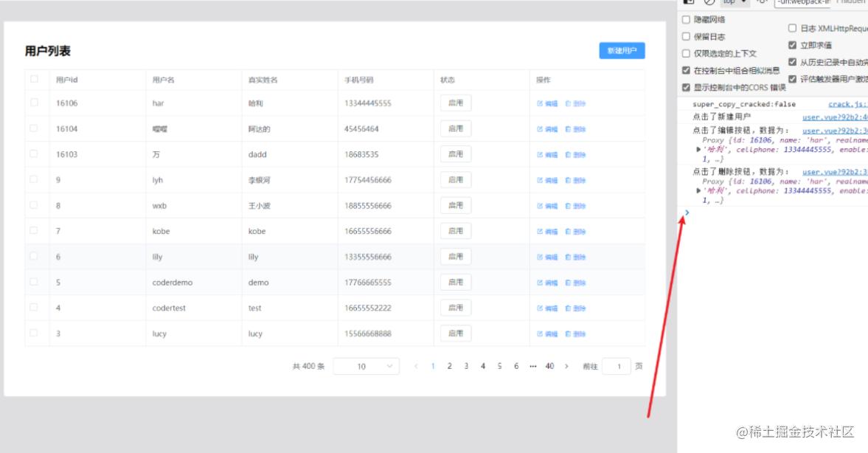The image size is (868, 453).
Task: Enable the 保留日志 checkbox in console settings
Action: 687,36
